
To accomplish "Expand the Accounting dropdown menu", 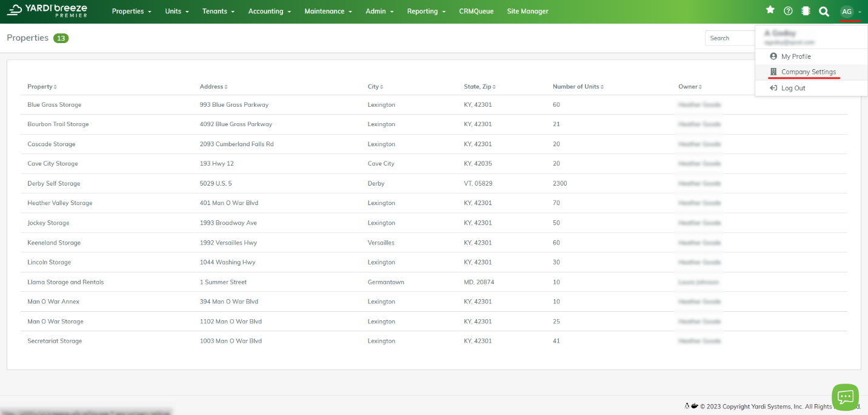I will [x=269, y=12].
